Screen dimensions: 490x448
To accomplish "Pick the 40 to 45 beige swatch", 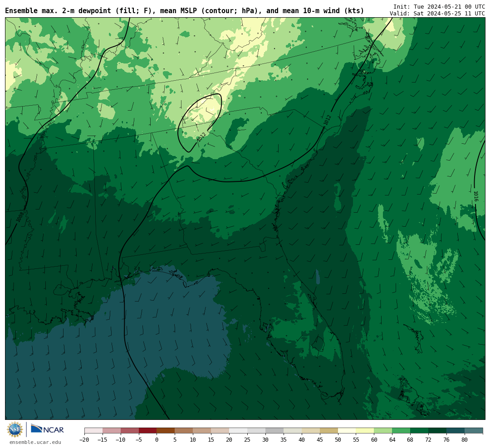I will click(311, 431).
